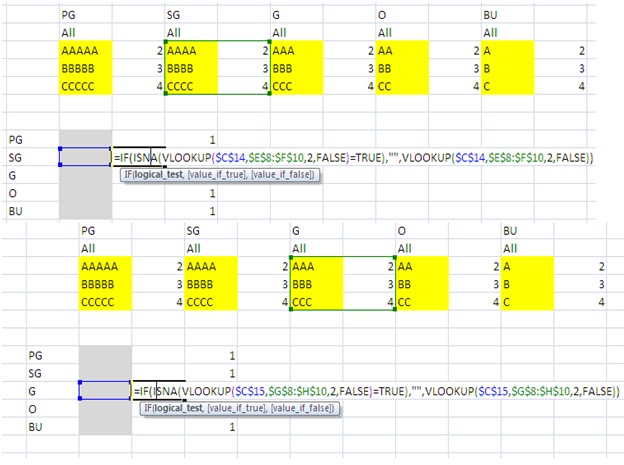Screen dimensions: 624x465
Task: Select the value 1 in the top spreadsheet's O row
Action: pyautogui.click(x=212, y=193)
